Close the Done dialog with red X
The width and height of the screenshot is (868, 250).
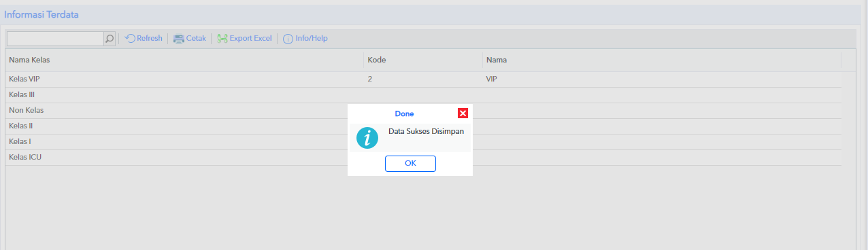click(x=463, y=113)
